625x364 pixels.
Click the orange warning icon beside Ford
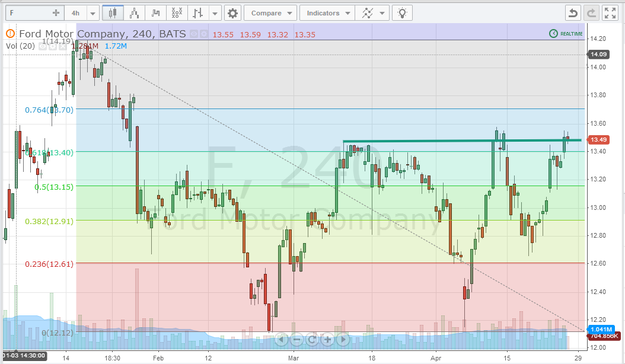10,34
